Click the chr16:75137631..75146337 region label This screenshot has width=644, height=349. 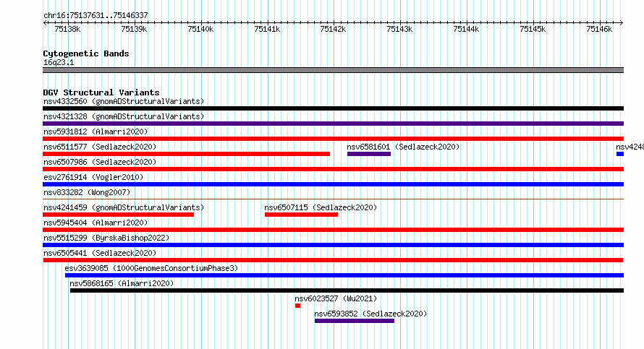96,15
